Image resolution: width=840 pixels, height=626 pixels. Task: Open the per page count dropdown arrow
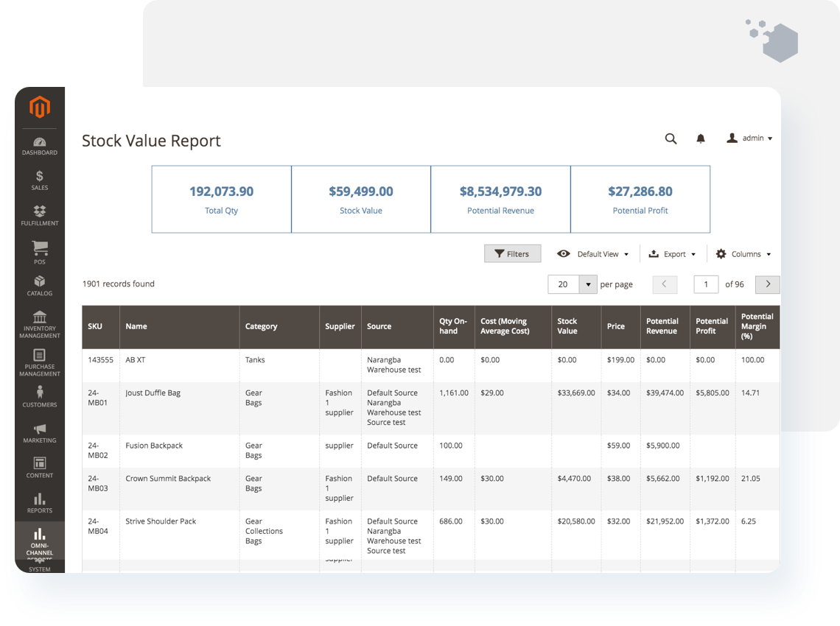[588, 284]
